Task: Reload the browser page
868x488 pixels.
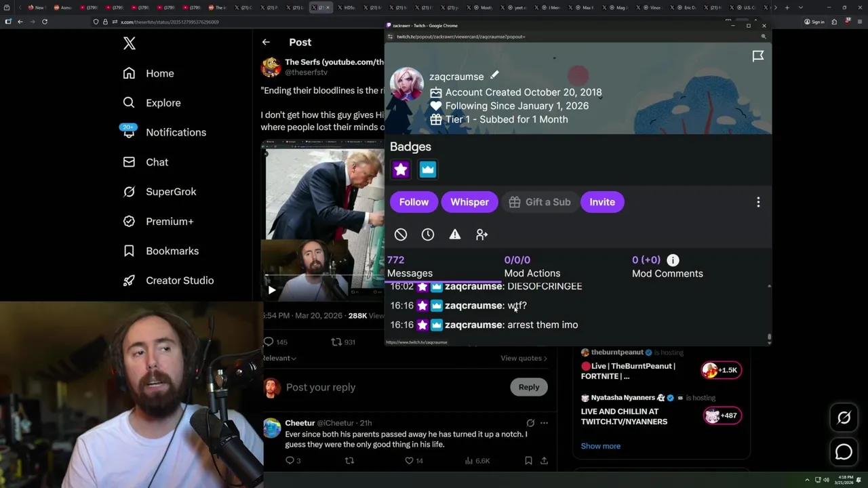Action: point(45,22)
